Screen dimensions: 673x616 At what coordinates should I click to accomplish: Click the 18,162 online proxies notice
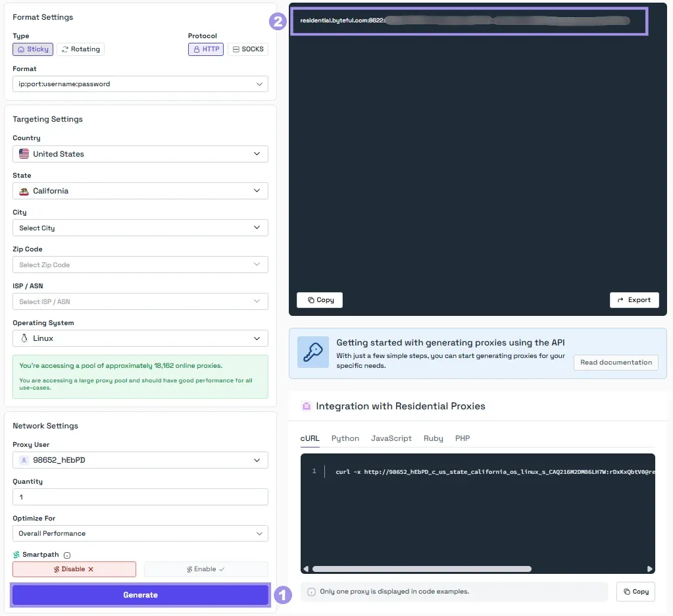pyautogui.click(x=140, y=376)
